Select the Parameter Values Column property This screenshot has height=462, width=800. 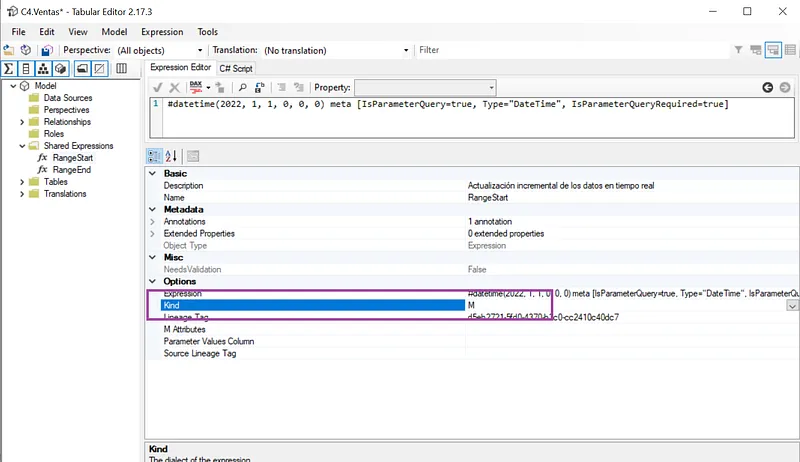pyautogui.click(x=472, y=341)
